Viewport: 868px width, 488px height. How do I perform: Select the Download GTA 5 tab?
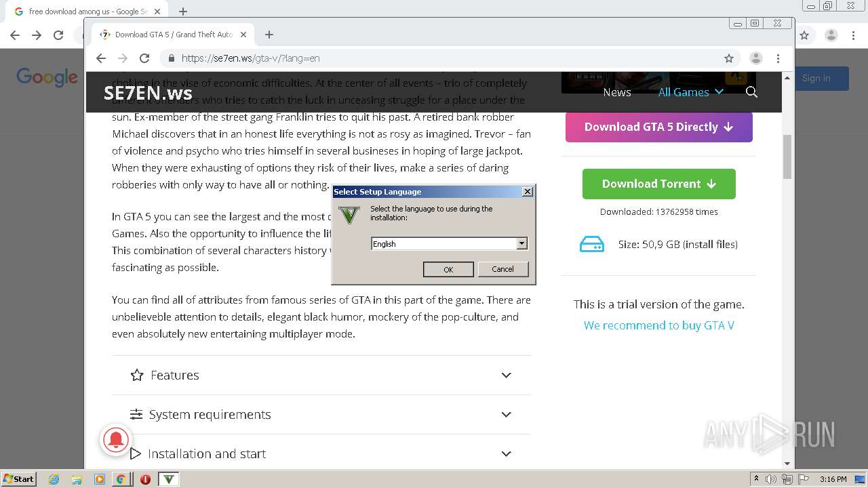173,35
